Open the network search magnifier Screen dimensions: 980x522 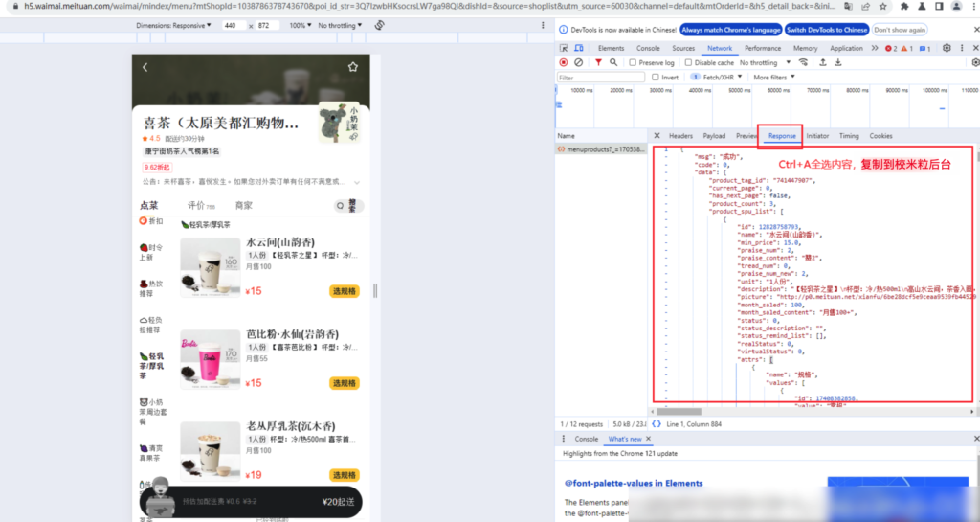point(613,62)
